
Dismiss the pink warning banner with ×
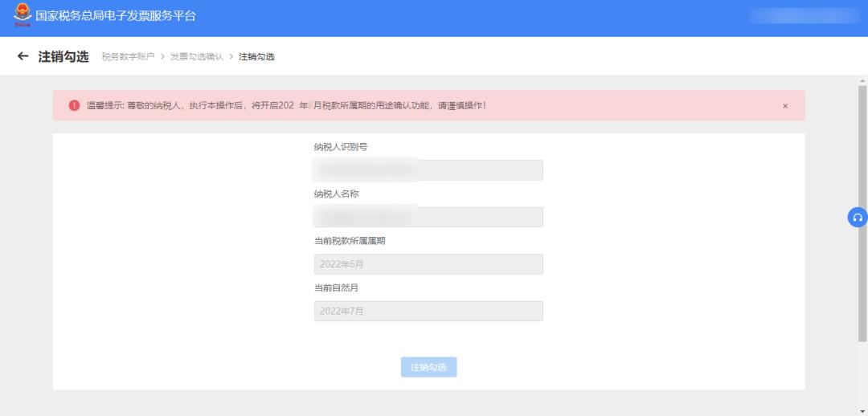[785, 106]
